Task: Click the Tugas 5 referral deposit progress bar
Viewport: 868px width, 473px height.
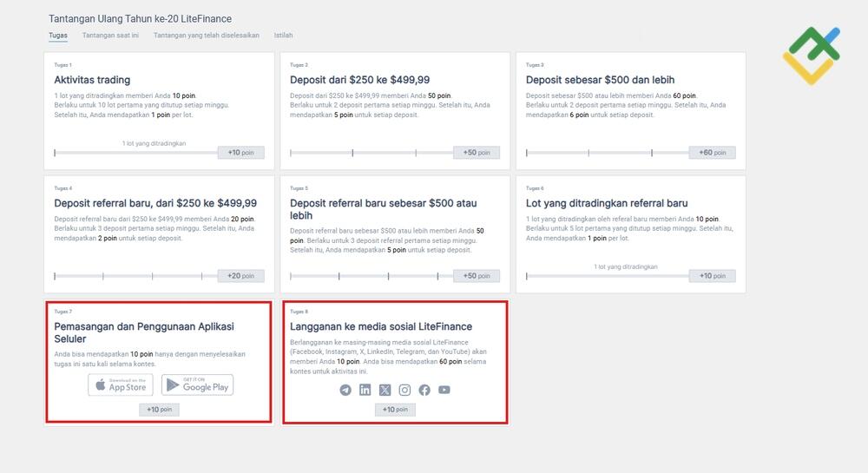Action: (372, 276)
